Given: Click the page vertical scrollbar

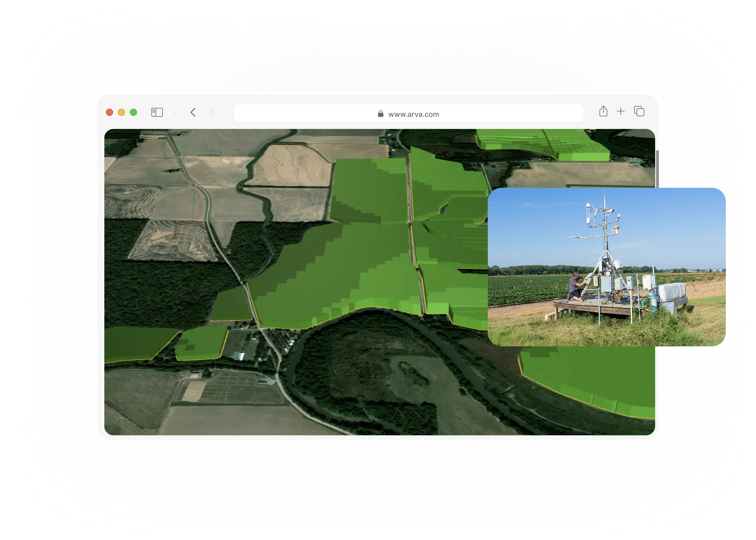Looking at the screenshot, I should pos(657,169).
